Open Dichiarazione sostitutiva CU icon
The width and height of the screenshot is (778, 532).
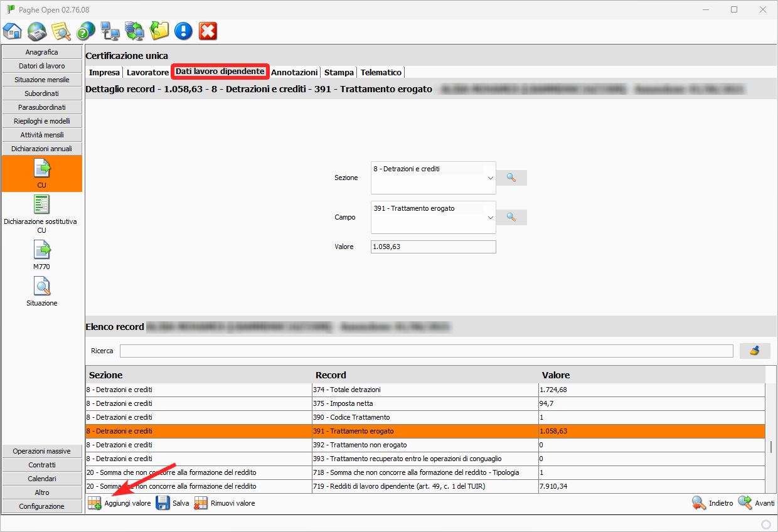coord(42,205)
